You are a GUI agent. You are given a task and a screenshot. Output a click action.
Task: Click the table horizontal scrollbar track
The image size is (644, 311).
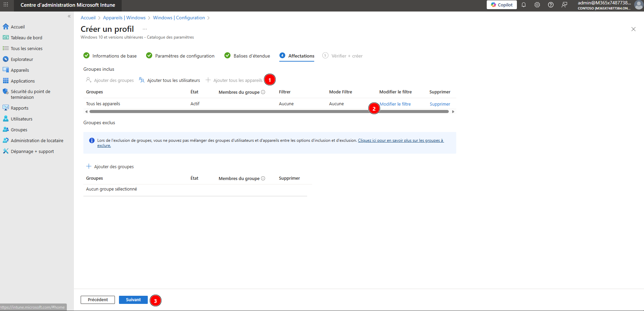[x=269, y=111]
